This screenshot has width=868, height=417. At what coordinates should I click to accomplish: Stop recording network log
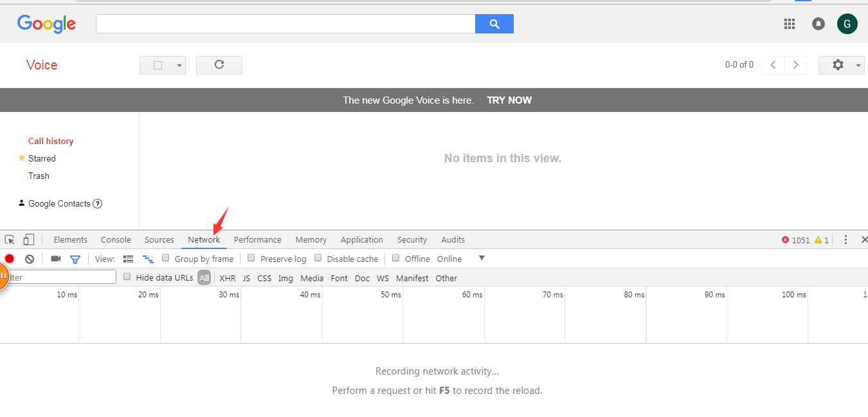pyautogui.click(x=10, y=259)
